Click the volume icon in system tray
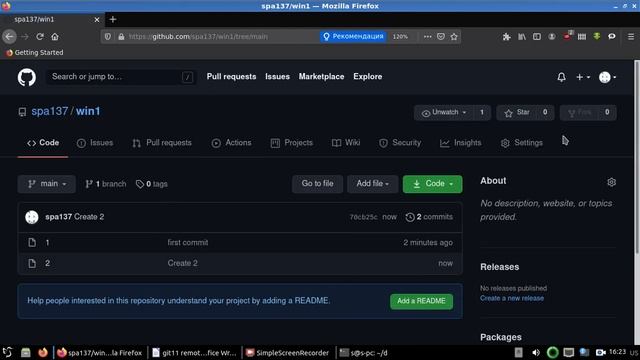Viewport: 640px width, 360px height. tap(536, 353)
